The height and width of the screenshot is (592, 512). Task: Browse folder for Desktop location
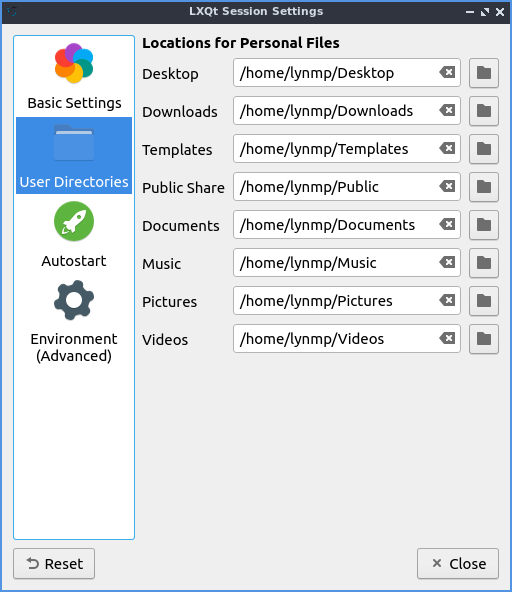(484, 73)
